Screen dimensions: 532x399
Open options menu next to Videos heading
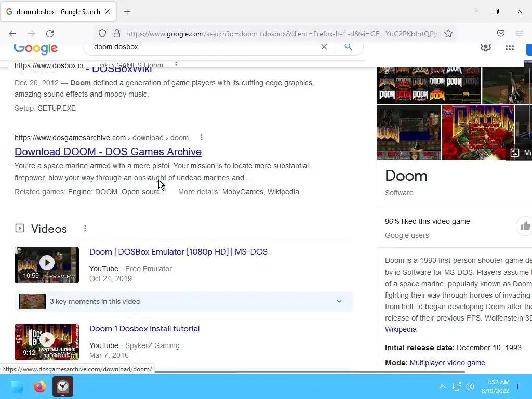[x=85, y=229]
